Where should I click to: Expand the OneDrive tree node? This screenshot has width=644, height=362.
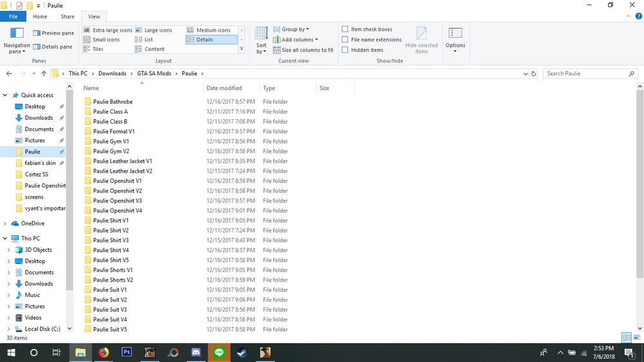pos(5,224)
